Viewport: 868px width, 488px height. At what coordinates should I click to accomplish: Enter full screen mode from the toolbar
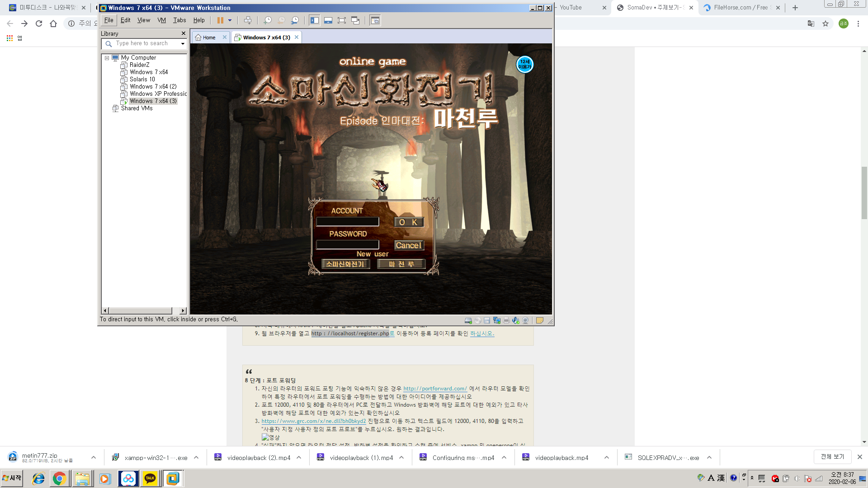(341, 20)
